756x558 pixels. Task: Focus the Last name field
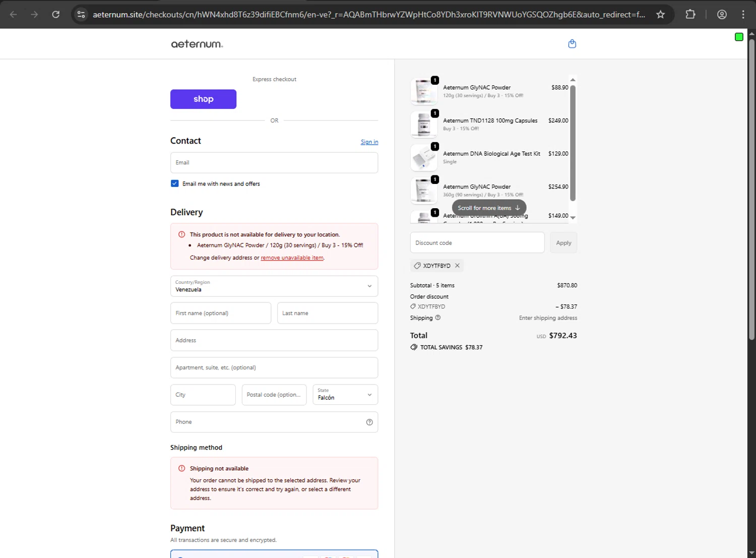(328, 313)
